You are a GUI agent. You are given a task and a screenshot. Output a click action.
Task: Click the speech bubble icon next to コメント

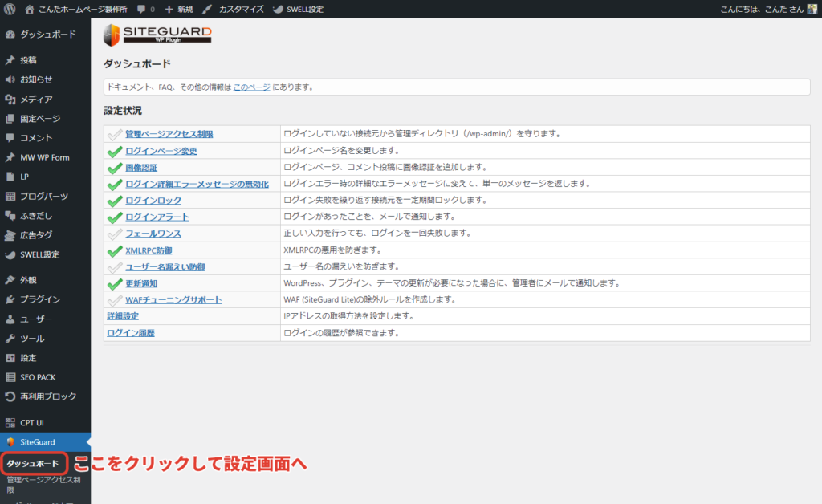pos(10,138)
